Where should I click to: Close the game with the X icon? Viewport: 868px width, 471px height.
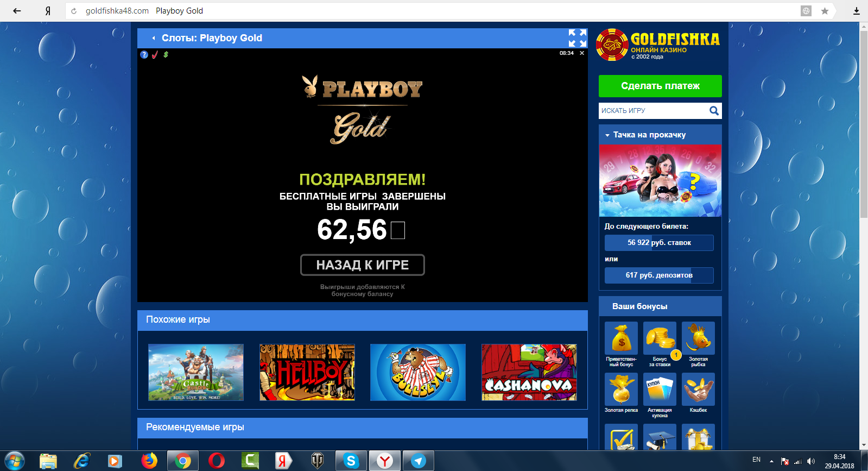[582, 53]
